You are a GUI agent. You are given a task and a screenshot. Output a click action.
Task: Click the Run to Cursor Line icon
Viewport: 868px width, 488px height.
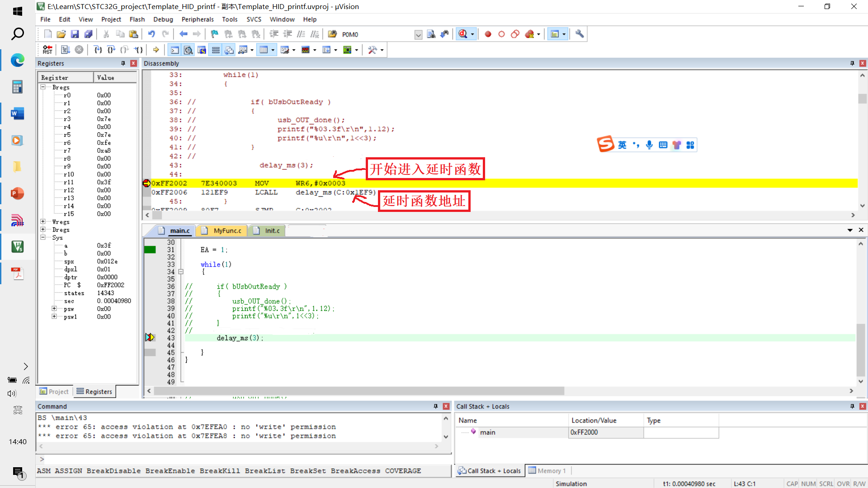139,50
